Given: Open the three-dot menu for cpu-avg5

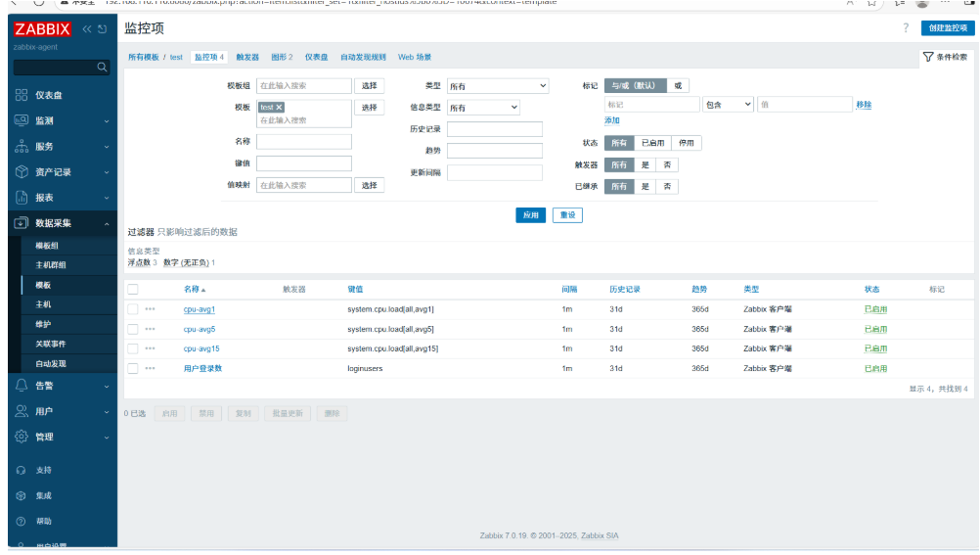Looking at the screenshot, I should (150, 329).
